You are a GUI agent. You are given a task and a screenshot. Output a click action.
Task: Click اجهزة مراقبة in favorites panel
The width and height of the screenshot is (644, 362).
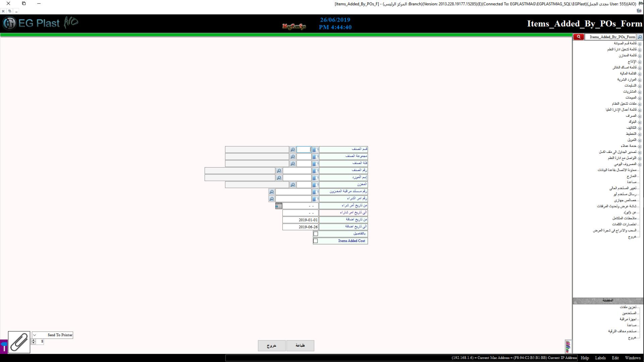628,319
